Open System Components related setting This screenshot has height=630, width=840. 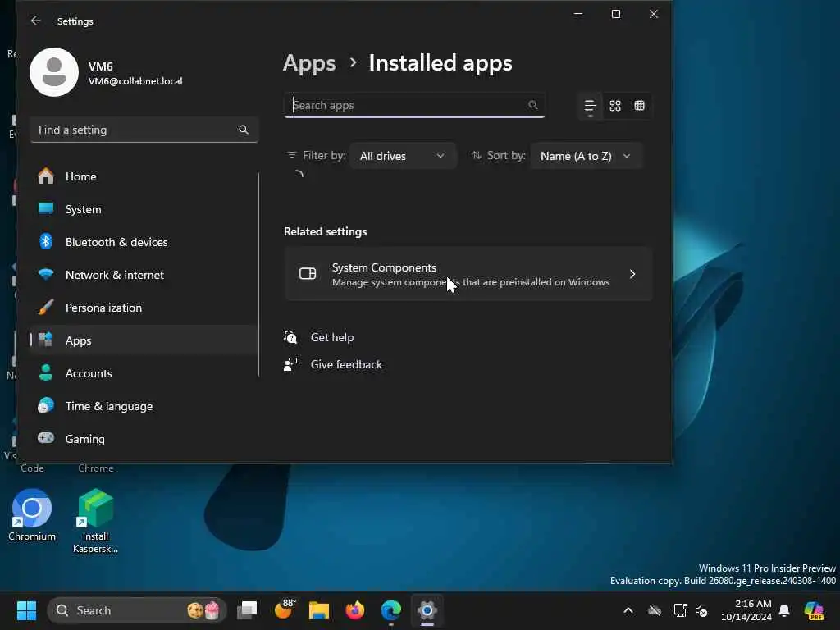468,274
